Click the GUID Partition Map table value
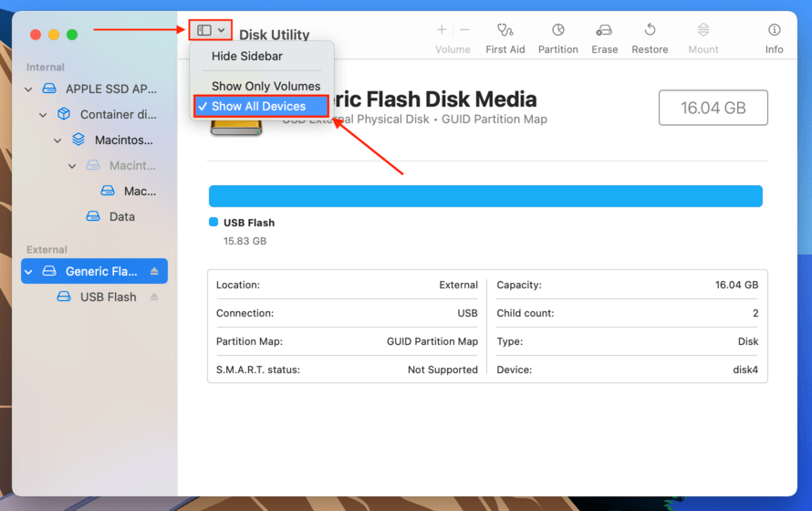 (432, 341)
